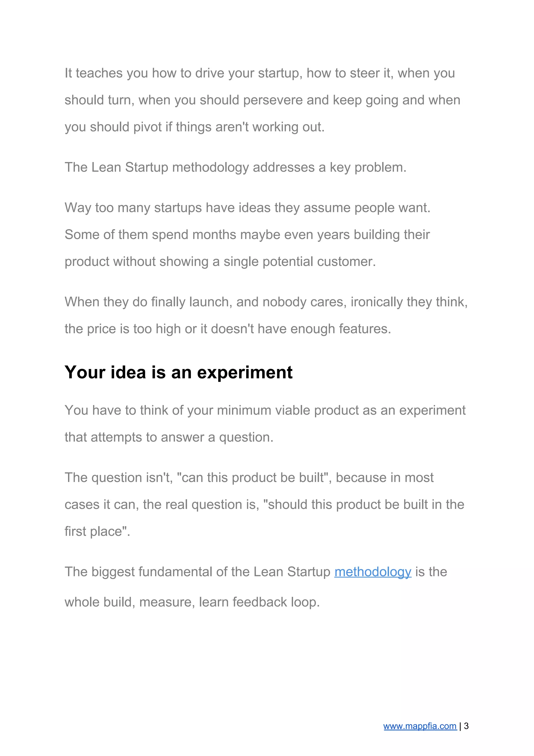Click the line beginning The question isn't

pyautogui.click(x=249, y=478)
